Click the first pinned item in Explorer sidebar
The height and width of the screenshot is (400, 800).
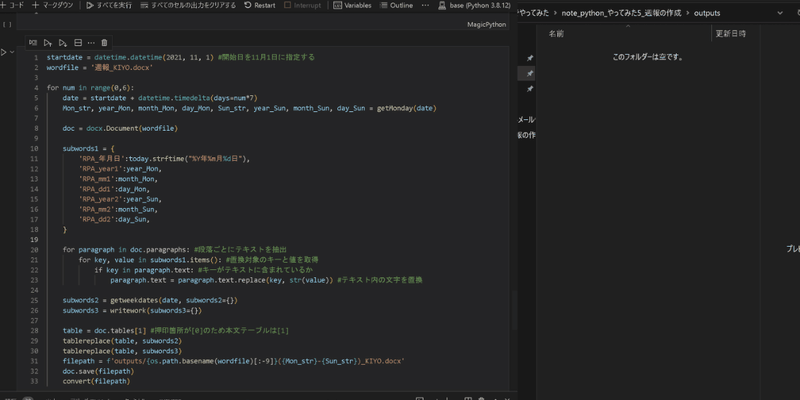(530, 59)
